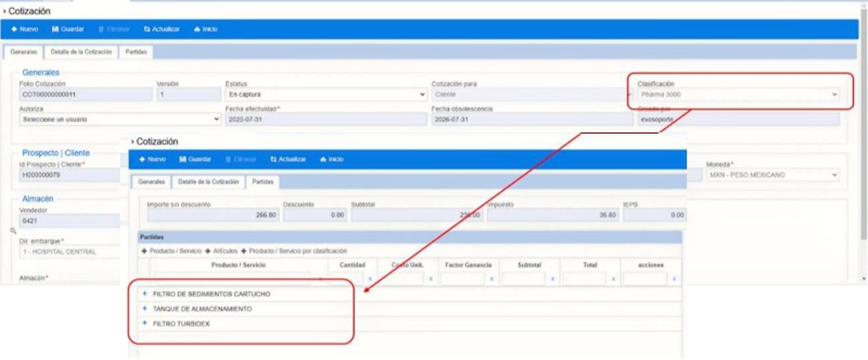
Task: Switch to the Partidas tab in the top form
Action: click(x=136, y=52)
